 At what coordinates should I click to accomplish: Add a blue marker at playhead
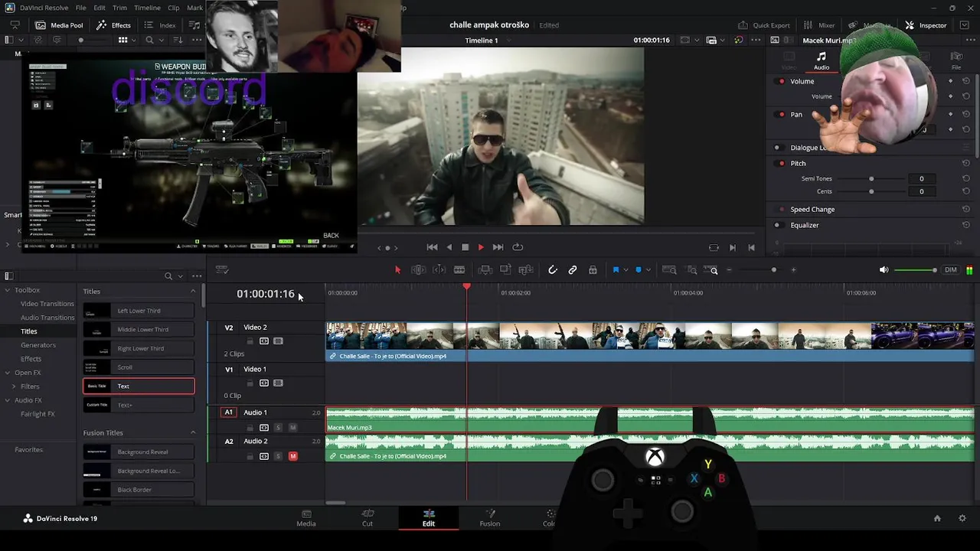(x=639, y=269)
